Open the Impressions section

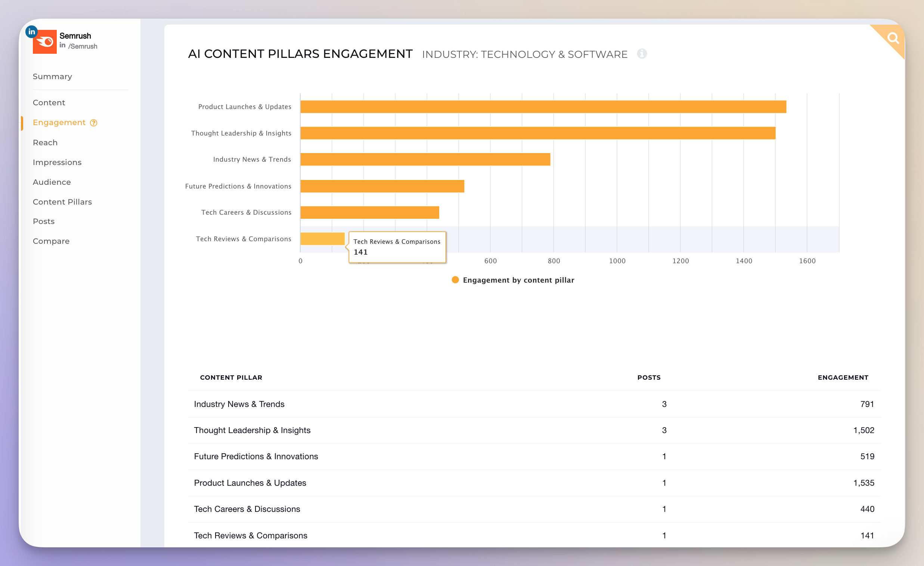(57, 162)
